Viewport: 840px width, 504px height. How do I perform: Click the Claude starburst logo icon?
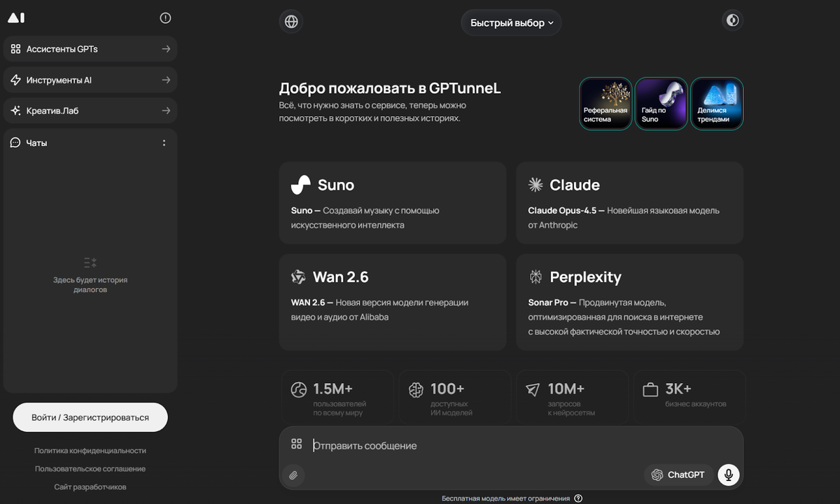[535, 185]
